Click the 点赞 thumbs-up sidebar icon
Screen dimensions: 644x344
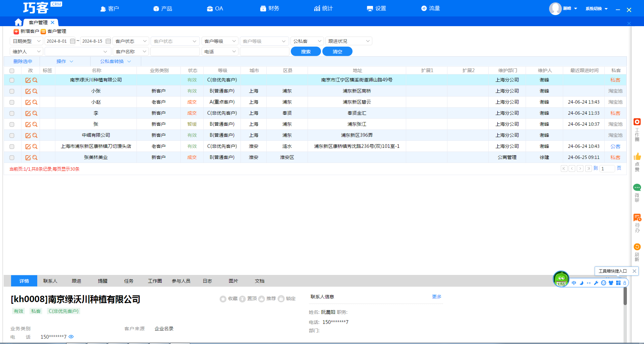[637, 156]
